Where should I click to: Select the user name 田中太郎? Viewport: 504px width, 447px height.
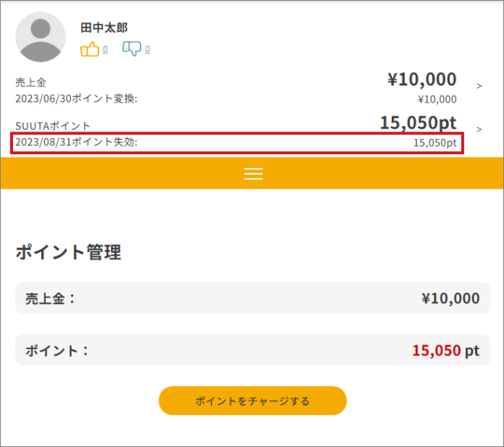tap(104, 28)
